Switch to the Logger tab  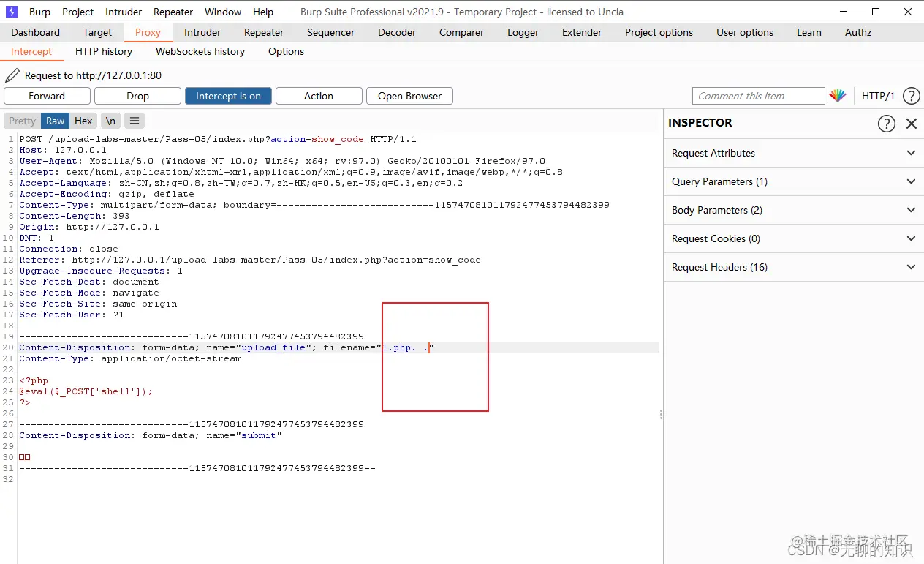pos(523,32)
